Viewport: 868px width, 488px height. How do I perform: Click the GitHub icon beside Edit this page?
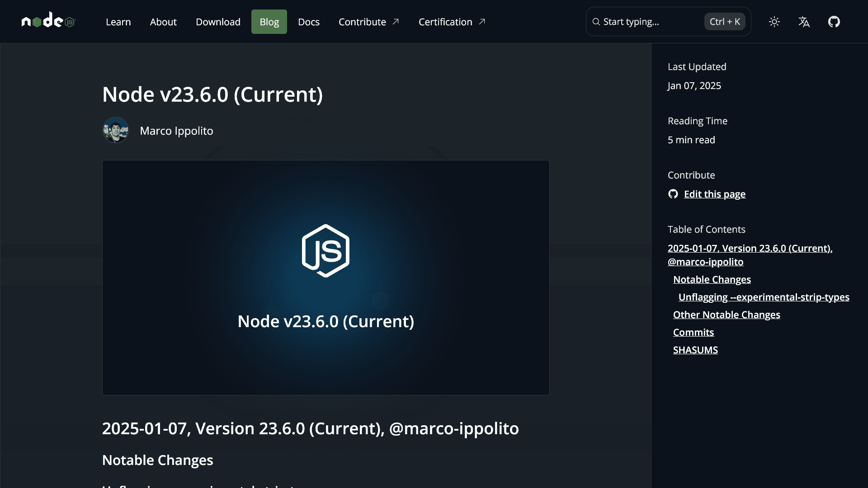(673, 194)
